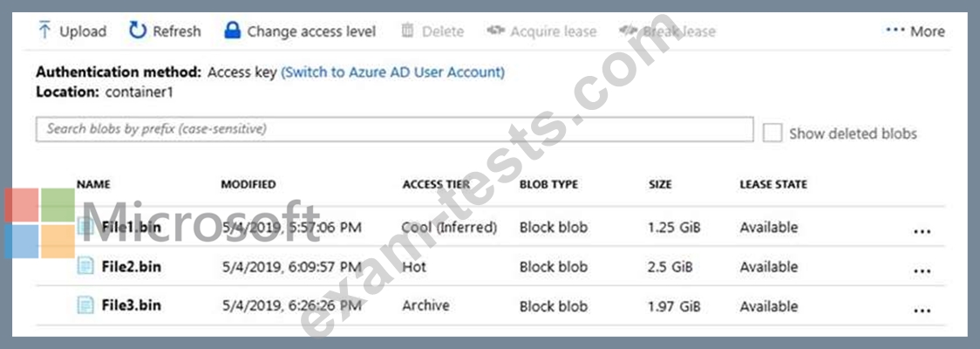Click the Upload arrow icon

point(44,30)
